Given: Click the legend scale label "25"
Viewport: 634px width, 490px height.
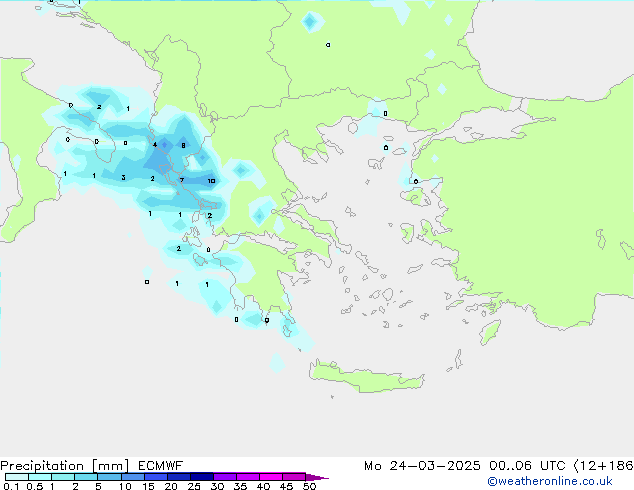Looking at the screenshot, I should pos(194,486).
